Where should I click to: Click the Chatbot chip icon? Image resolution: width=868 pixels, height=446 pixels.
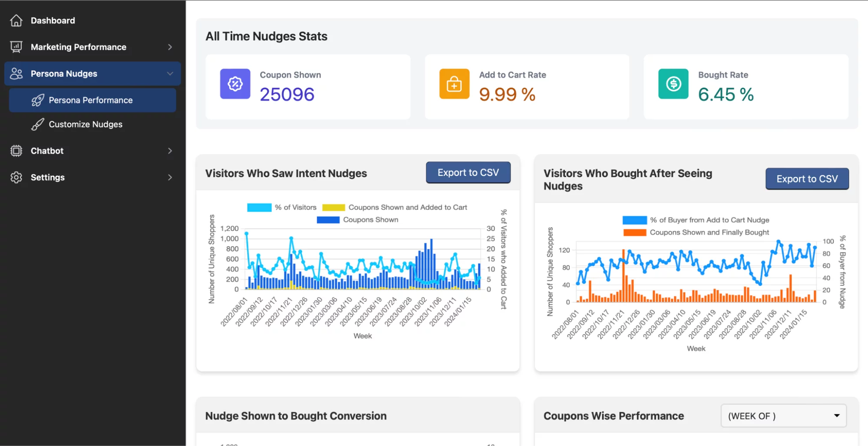tap(16, 151)
